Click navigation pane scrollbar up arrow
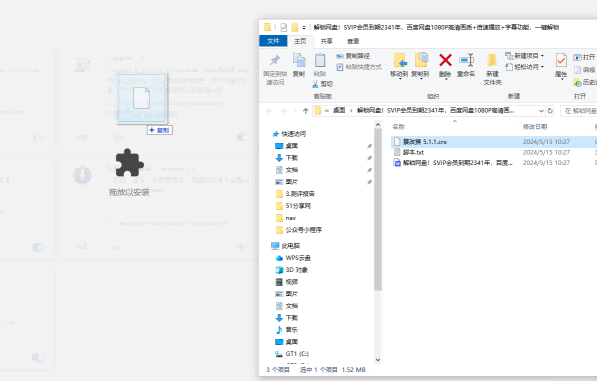This screenshot has width=597, height=381. (378, 125)
